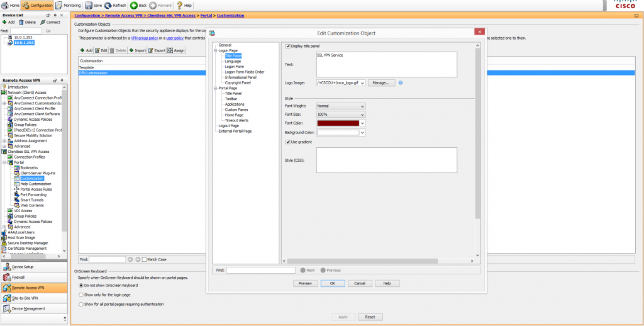Click the dialog Find input field
644x326 pixels.
(x=261, y=270)
